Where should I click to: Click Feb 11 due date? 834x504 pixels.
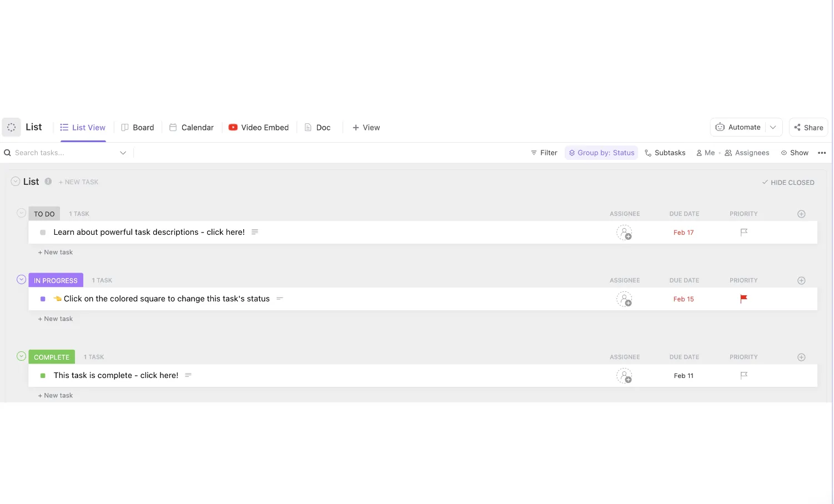(x=684, y=376)
